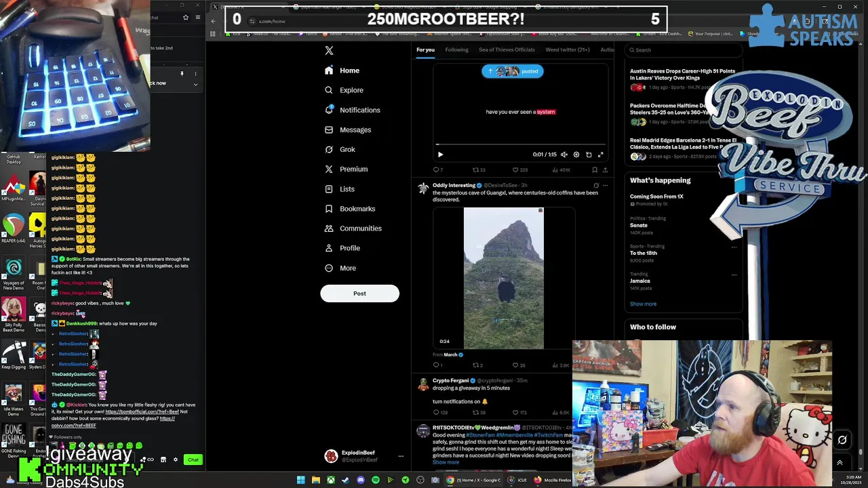Reply to top post with 7 comments

pyautogui.click(x=438, y=170)
